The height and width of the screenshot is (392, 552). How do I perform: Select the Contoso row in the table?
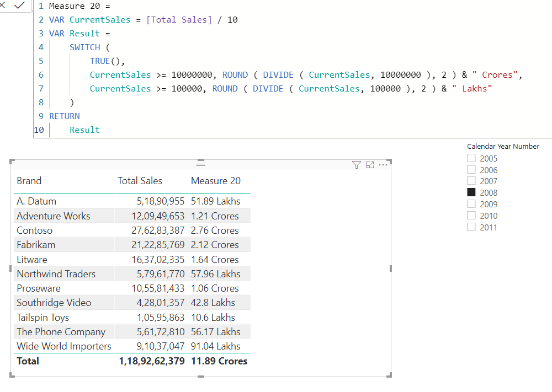coord(35,230)
